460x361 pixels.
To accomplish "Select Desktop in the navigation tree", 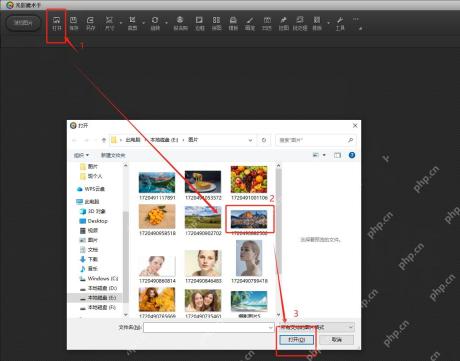I will click(98, 221).
